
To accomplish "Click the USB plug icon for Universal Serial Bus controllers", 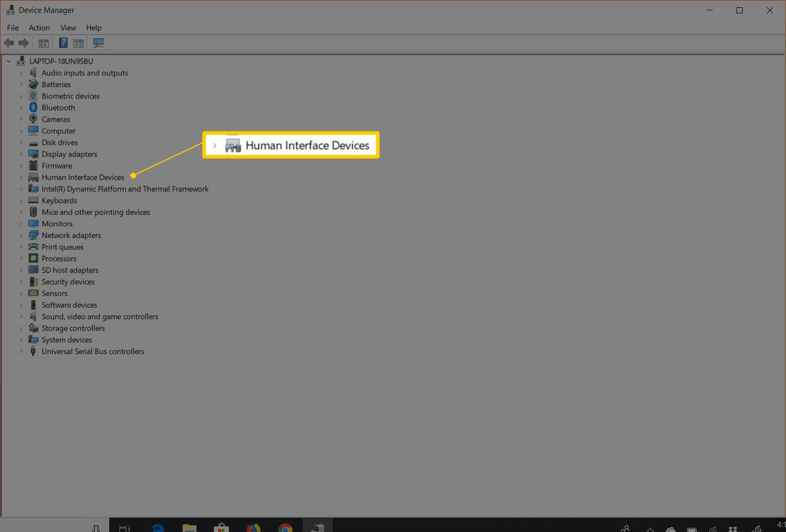I will (x=33, y=351).
